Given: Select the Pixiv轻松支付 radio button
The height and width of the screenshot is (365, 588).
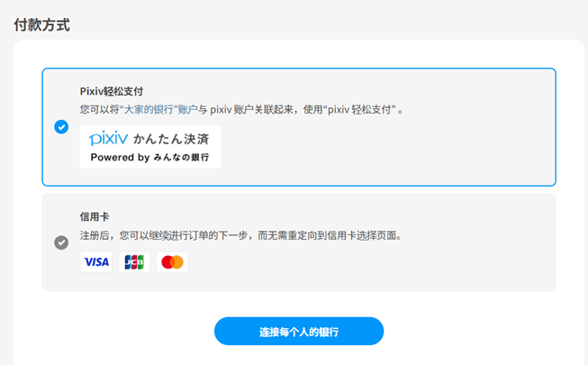Looking at the screenshot, I should (x=61, y=127).
